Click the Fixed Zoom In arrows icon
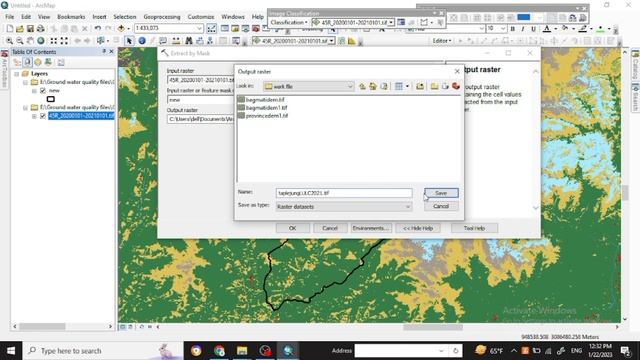 pos(53,41)
